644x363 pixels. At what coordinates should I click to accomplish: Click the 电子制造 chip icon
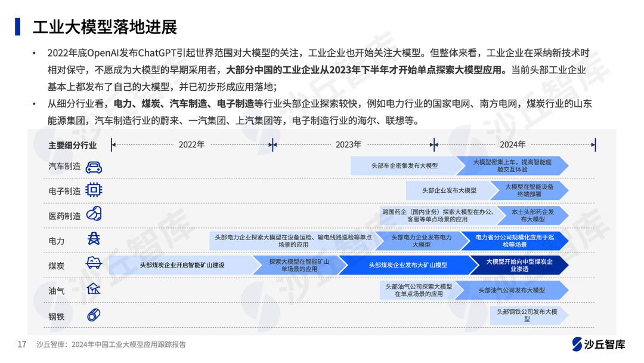[92, 190]
